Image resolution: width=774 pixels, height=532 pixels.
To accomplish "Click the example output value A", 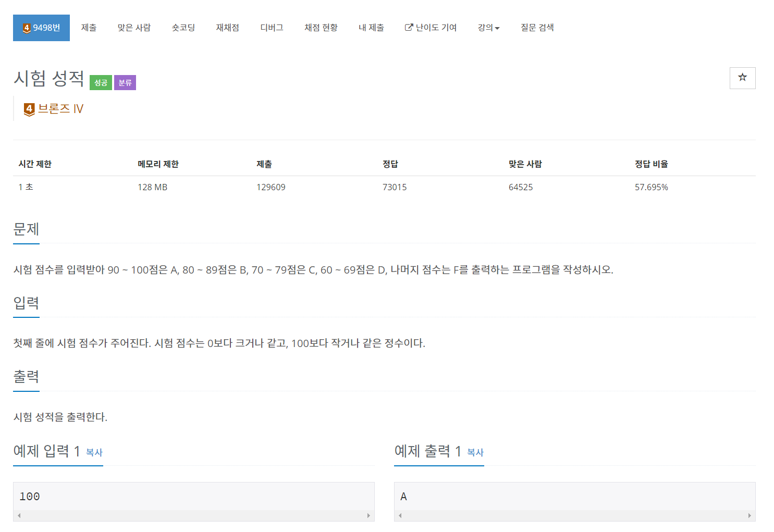I will click(x=403, y=497).
